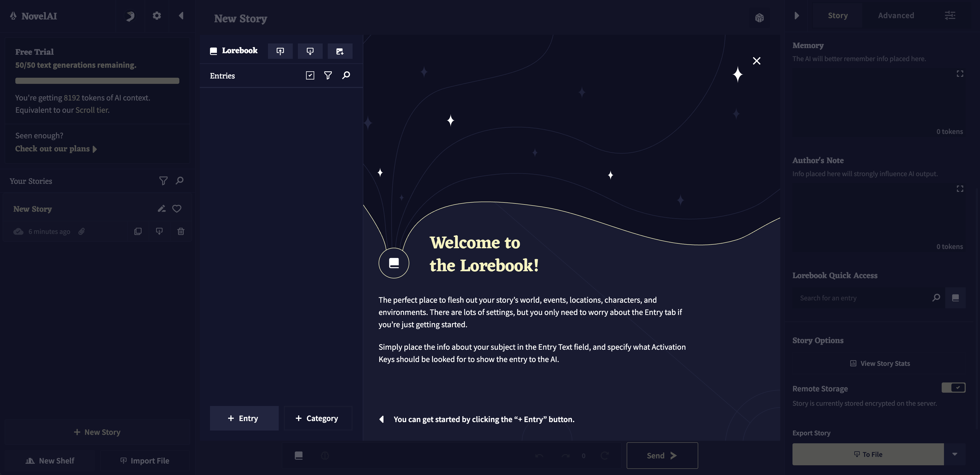Open the export To File dropdown arrow
This screenshot has width=980, height=475.
[x=954, y=454]
